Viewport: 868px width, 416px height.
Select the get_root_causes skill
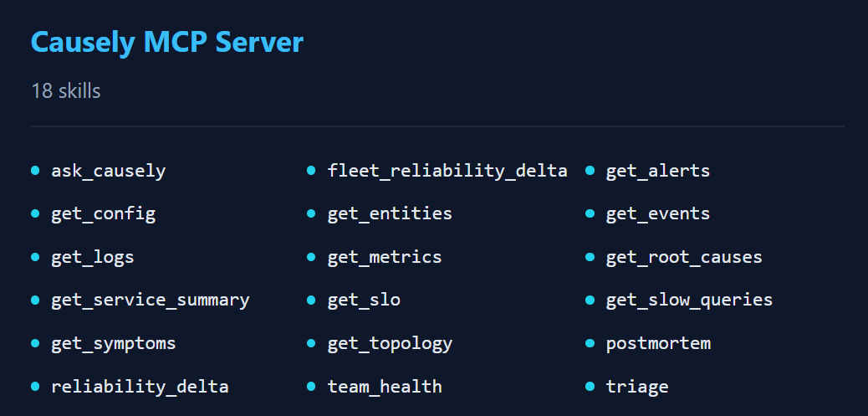683,257
